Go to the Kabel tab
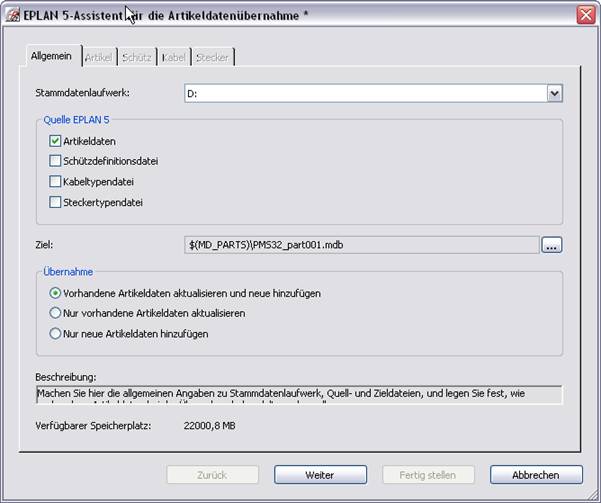 click(173, 57)
